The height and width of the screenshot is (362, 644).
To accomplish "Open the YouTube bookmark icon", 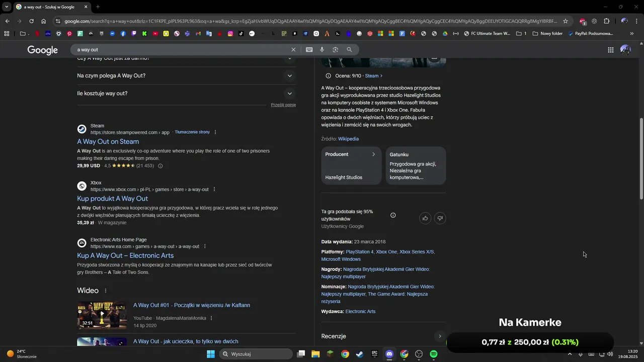I will [x=155, y=34].
